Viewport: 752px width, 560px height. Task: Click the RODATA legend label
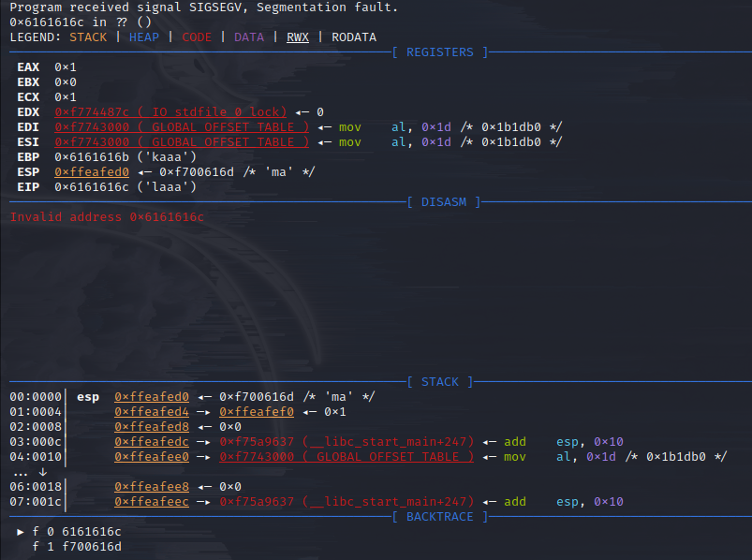pos(354,37)
